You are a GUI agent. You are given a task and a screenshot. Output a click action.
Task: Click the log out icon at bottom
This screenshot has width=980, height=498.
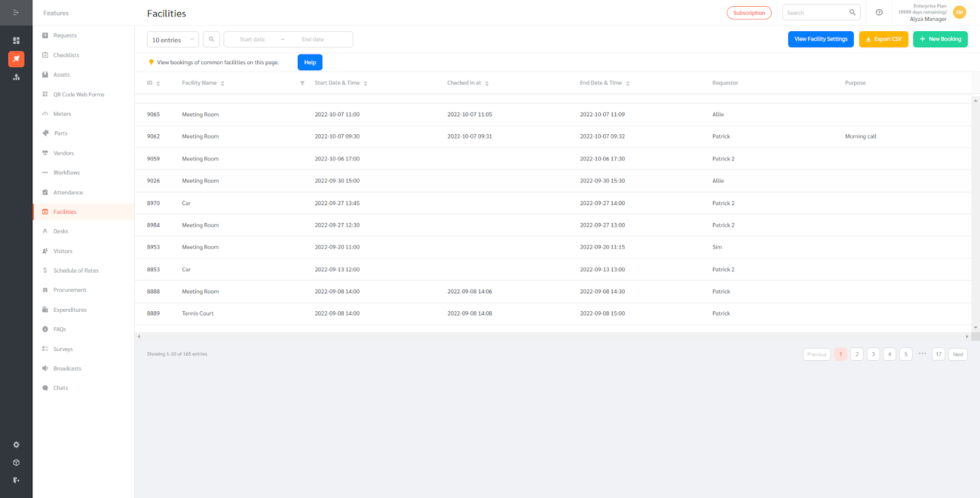(16, 480)
